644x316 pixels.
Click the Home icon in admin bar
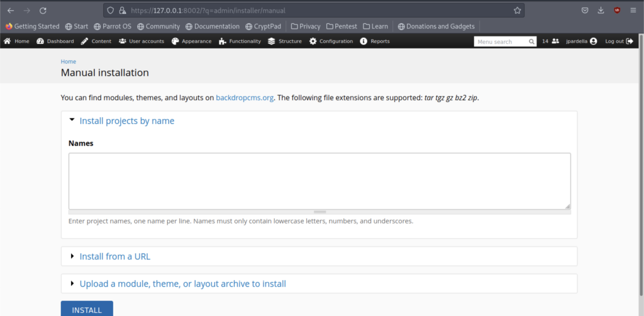(8, 42)
